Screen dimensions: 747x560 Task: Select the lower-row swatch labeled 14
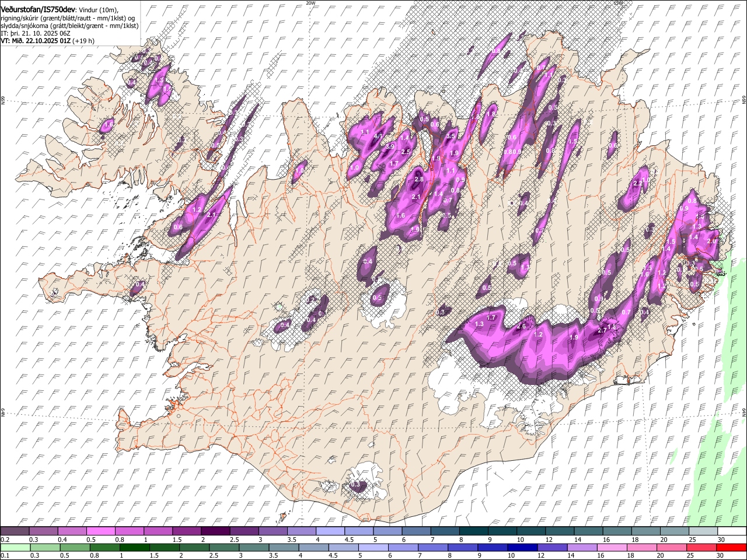tap(581, 548)
